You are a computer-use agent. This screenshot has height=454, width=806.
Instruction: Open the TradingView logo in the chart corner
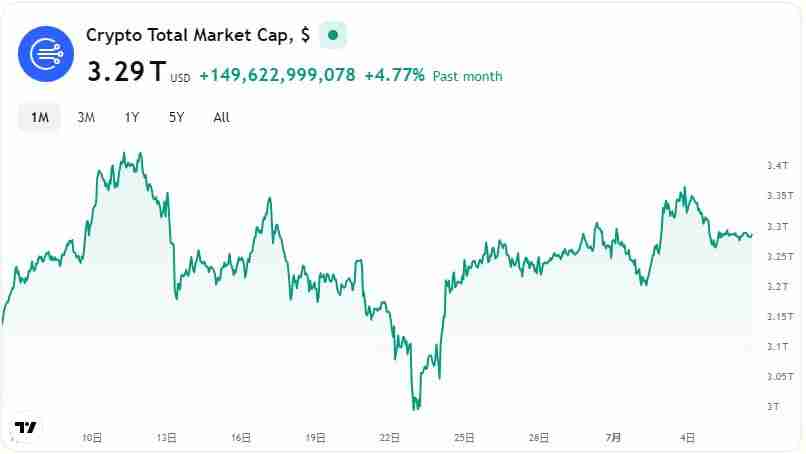pyautogui.click(x=26, y=427)
